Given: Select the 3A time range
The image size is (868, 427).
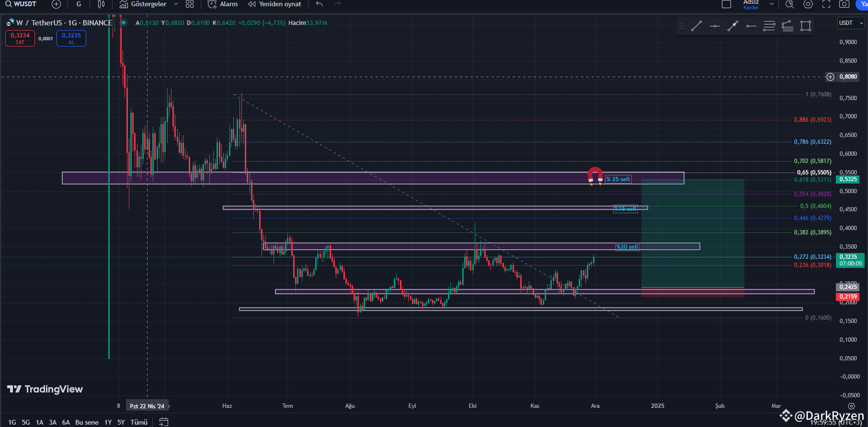Looking at the screenshot, I should click(53, 422).
